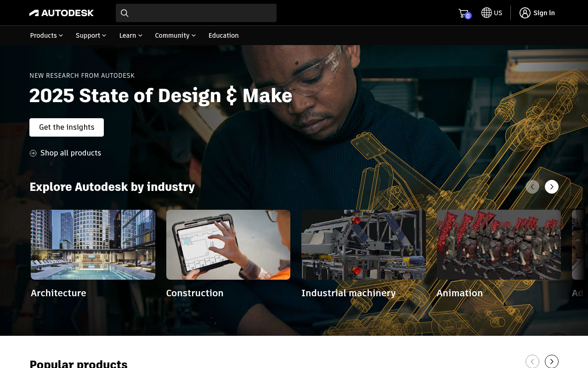Open the Shop all products link
Image resolution: width=588 pixels, height=368 pixels.
click(x=71, y=153)
